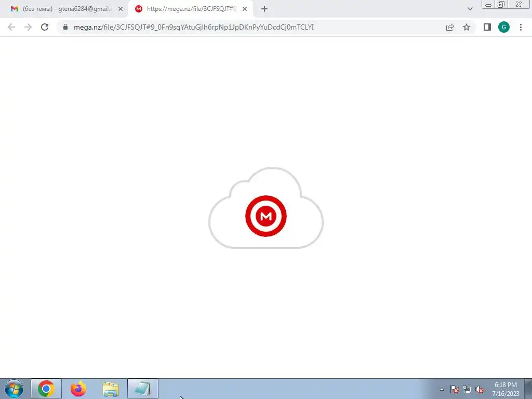This screenshot has width=532, height=399.
Task: Minimize the Chrome window
Action: [488, 4]
